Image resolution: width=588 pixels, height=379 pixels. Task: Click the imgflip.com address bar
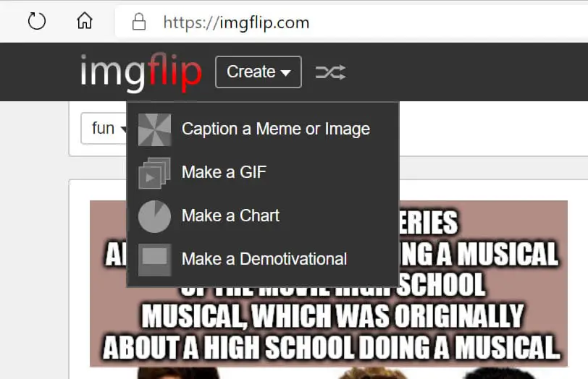(351, 22)
